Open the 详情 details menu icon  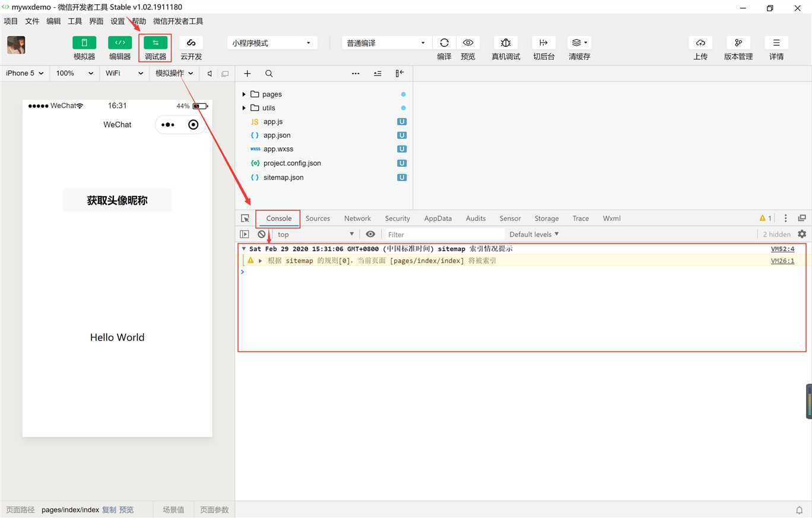coord(776,43)
